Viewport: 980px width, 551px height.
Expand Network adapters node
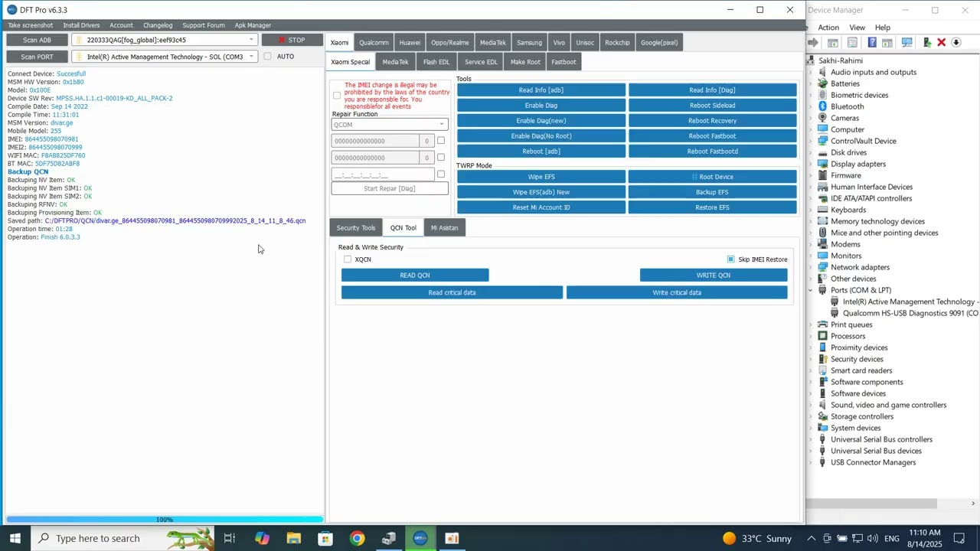click(812, 267)
